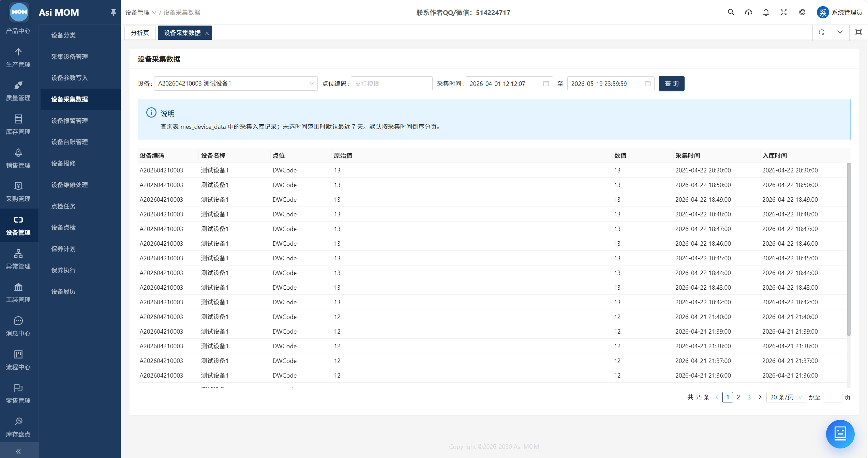Open 零售管理 in the left sidebar
Screen dimensions: 868x458
coord(19,394)
